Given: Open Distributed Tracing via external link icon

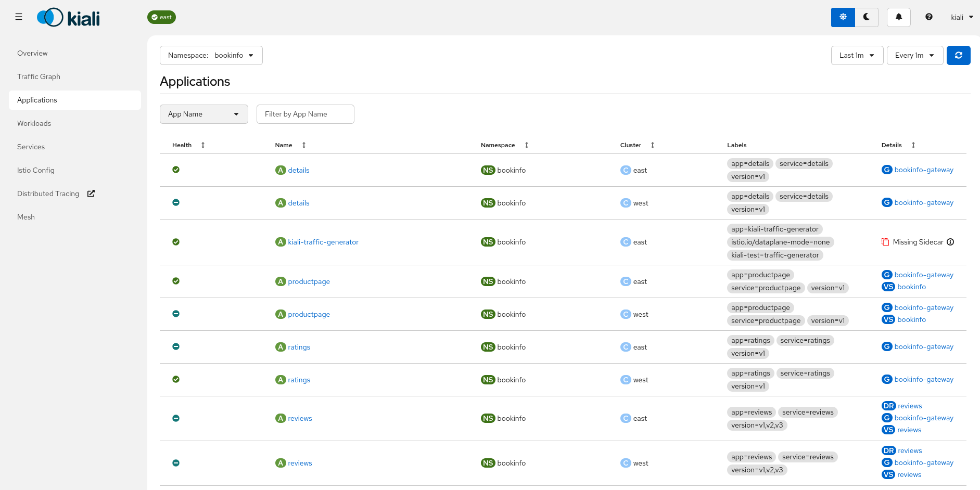Looking at the screenshot, I should [x=91, y=194].
